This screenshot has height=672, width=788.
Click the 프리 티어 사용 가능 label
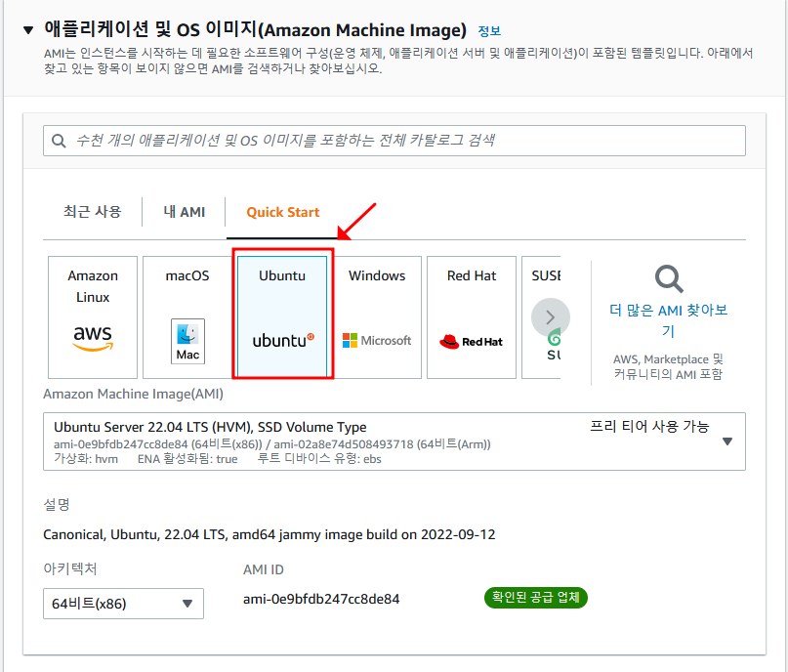point(649,426)
